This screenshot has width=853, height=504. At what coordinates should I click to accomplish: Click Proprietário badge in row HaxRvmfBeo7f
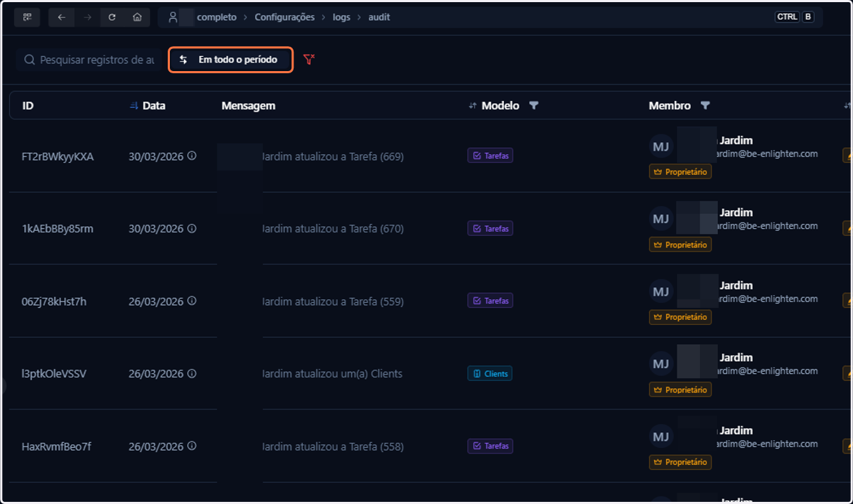[x=680, y=462]
